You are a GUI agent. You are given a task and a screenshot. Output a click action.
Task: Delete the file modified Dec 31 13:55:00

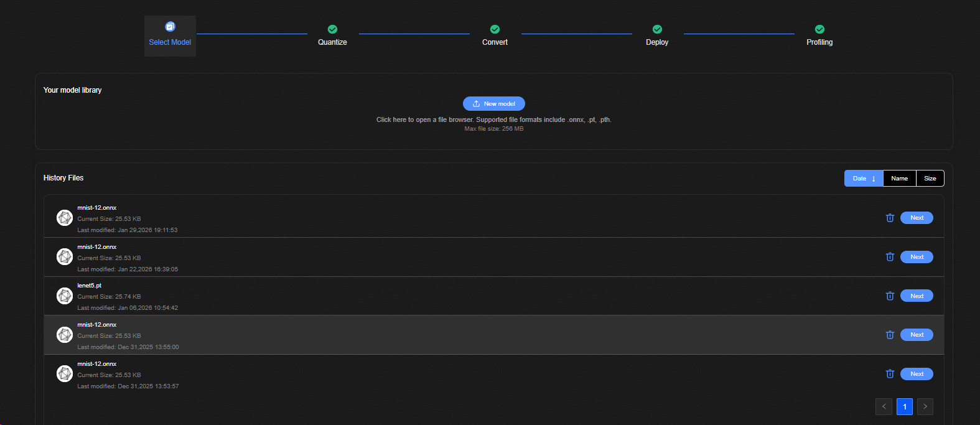click(890, 335)
